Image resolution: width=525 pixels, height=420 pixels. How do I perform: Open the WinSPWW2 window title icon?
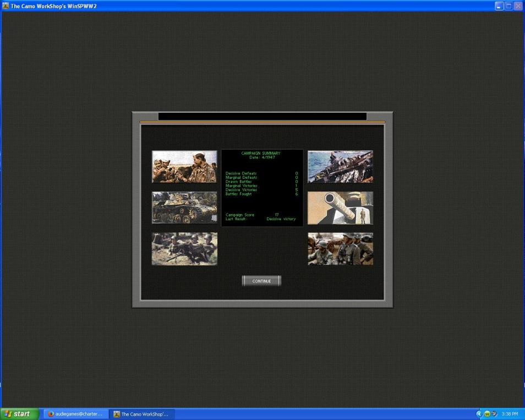point(6,6)
